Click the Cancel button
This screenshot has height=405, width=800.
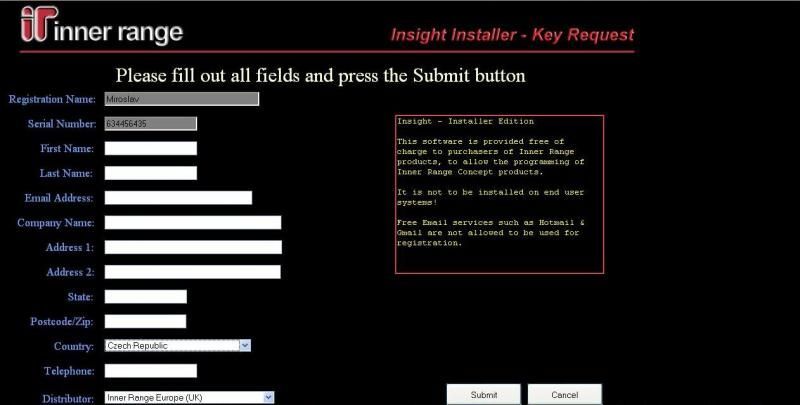click(564, 395)
